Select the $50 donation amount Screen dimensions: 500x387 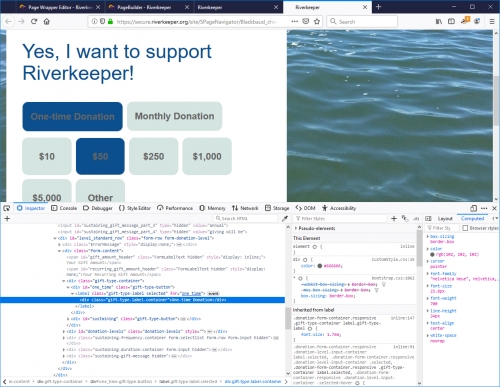point(100,156)
